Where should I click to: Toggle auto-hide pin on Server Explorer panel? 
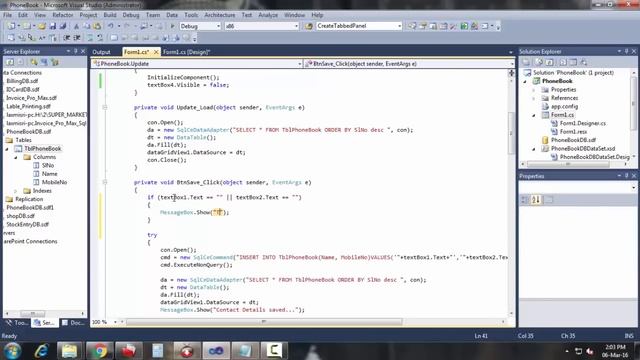(x=76, y=51)
